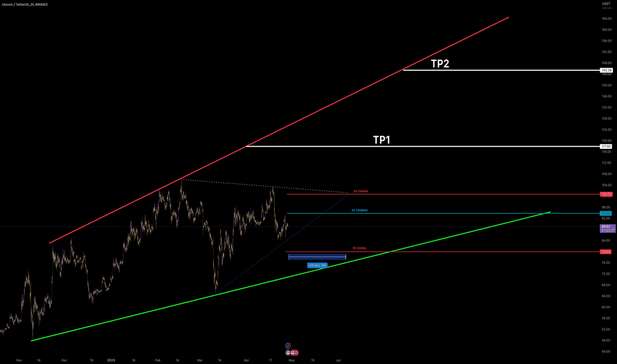Open the leftmost US flag economic event icon
This screenshot has height=364, width=617.
288,353
